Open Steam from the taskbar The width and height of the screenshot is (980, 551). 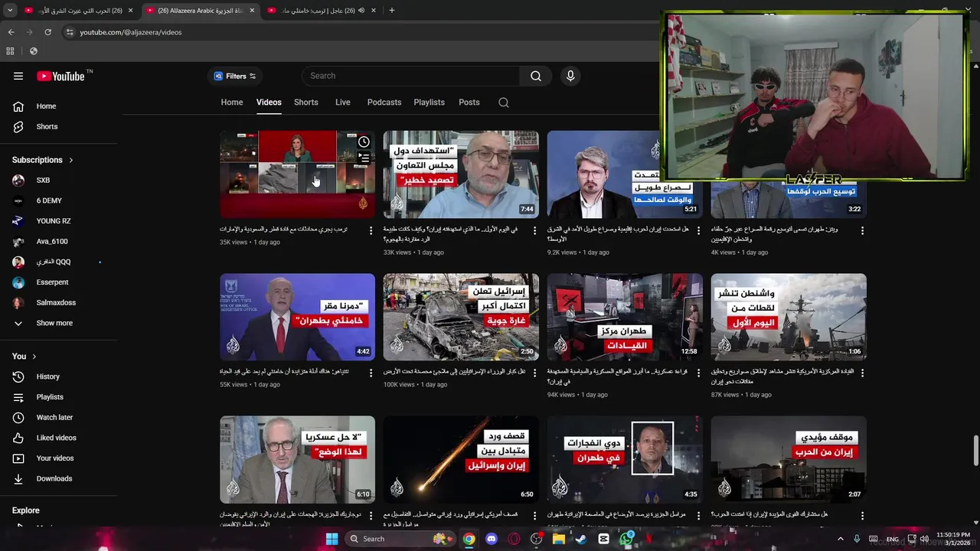pos(581,539)
